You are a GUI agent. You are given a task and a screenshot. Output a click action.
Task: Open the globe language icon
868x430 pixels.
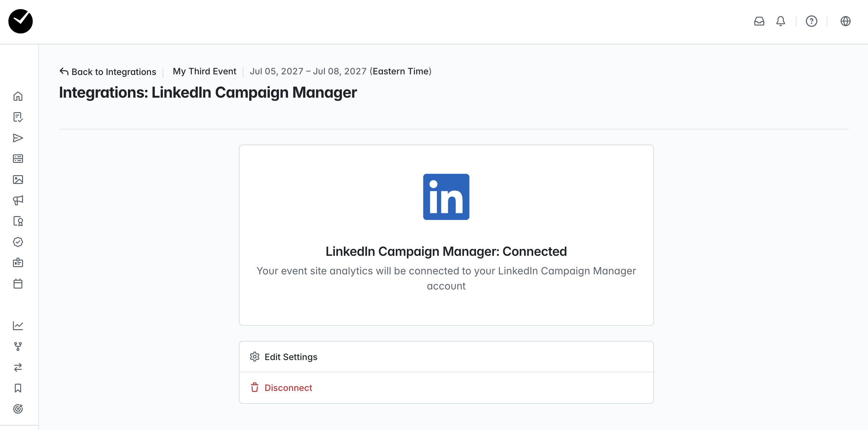[x=845, y=21]
